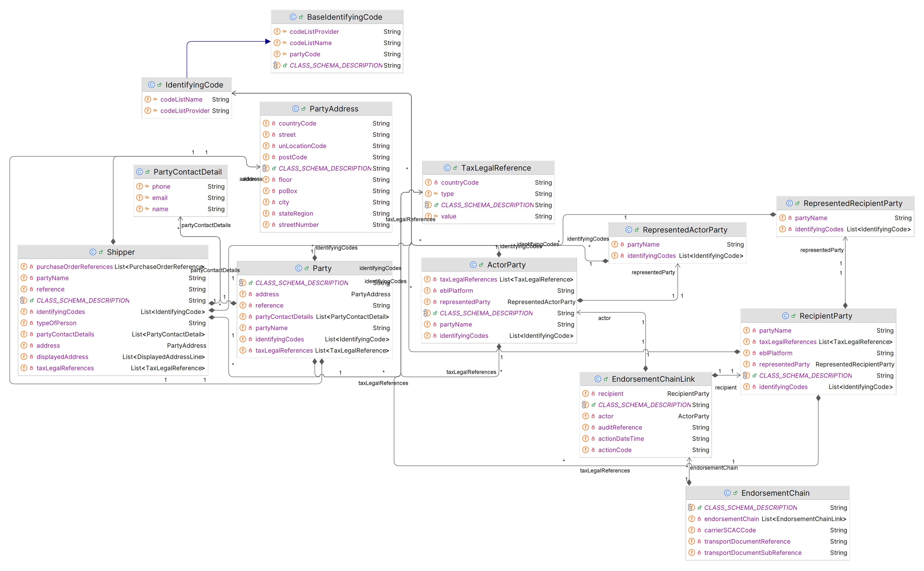Click the class icon next to IdentifyingCode
The image size is (924, 571).
pos(151,85)
